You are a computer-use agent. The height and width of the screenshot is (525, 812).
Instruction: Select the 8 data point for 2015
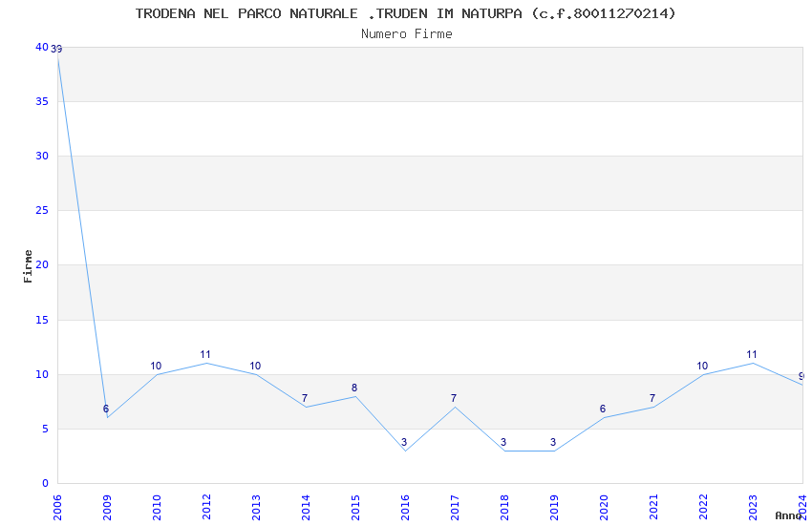coord(355,396)
